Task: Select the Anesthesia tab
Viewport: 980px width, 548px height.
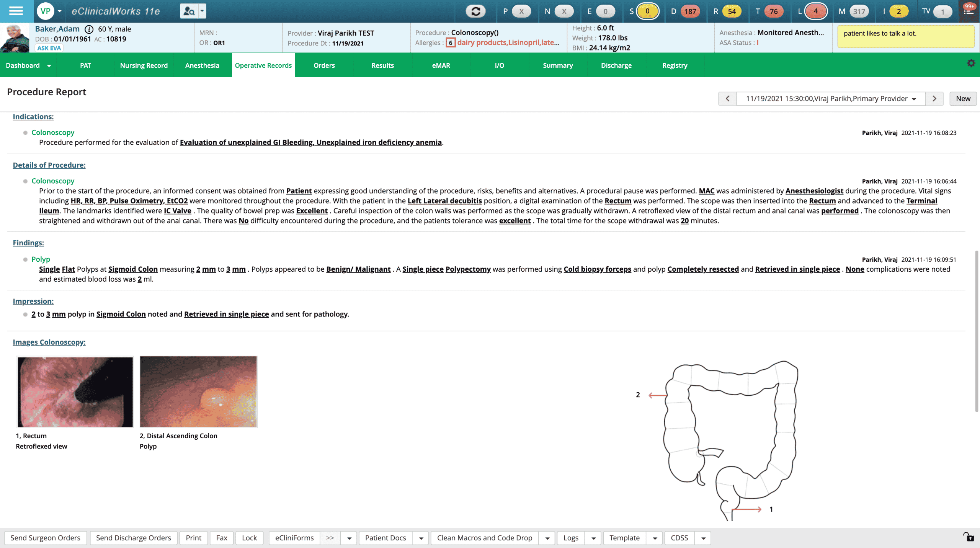Action: coord(202,65)
